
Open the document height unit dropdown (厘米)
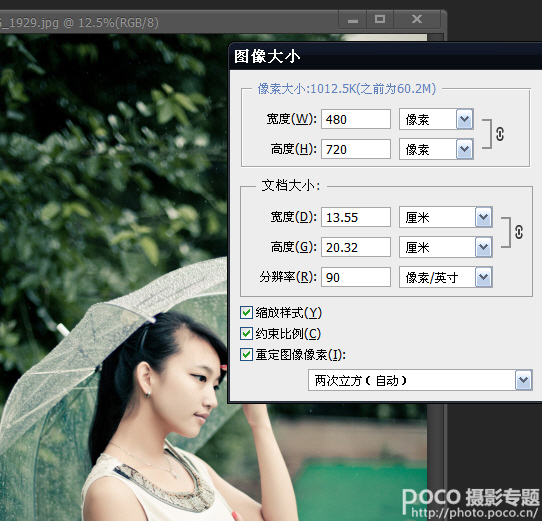(446, 247)
